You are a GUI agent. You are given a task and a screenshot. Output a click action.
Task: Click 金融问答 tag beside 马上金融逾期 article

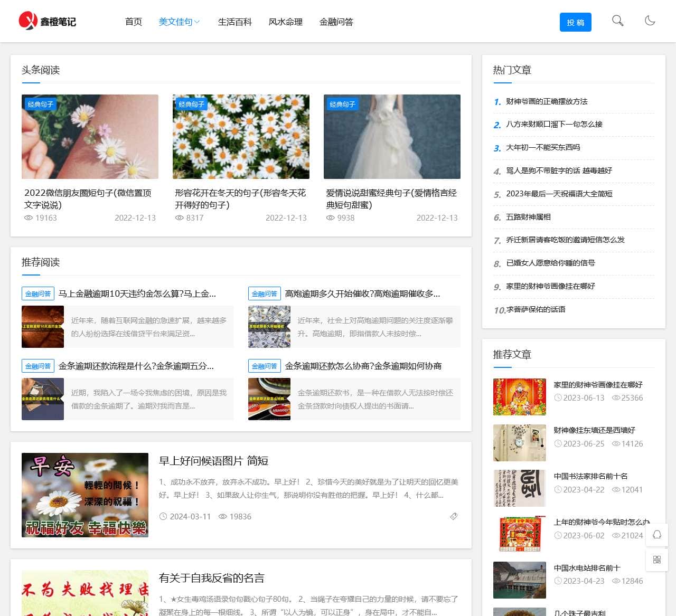(38, 293)
